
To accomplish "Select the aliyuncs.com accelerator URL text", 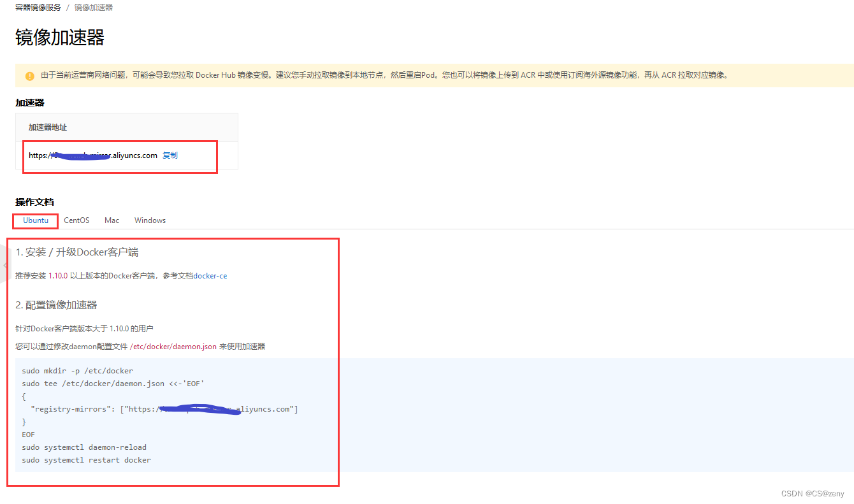I will pyautogui.click(x=93, y=155).
